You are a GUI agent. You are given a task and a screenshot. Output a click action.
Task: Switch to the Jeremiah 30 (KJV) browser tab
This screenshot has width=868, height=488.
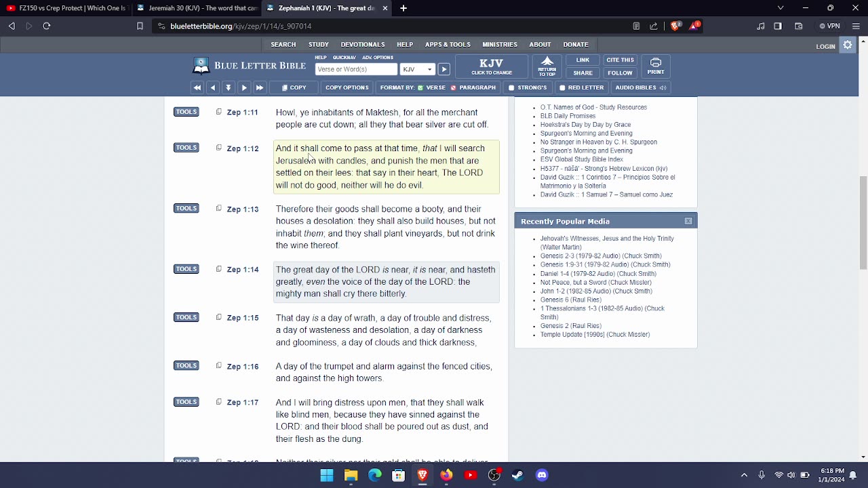(x=196, y=8)
